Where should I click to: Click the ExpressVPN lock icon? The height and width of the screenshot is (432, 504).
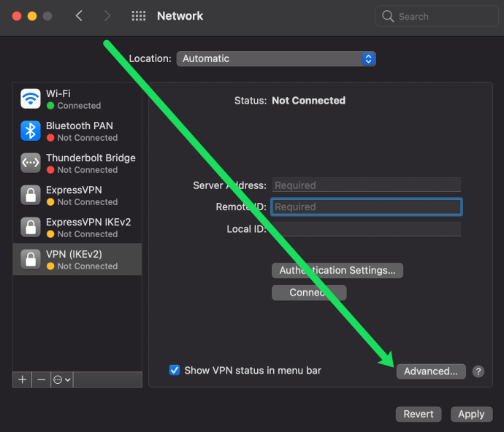pos(31,196)
